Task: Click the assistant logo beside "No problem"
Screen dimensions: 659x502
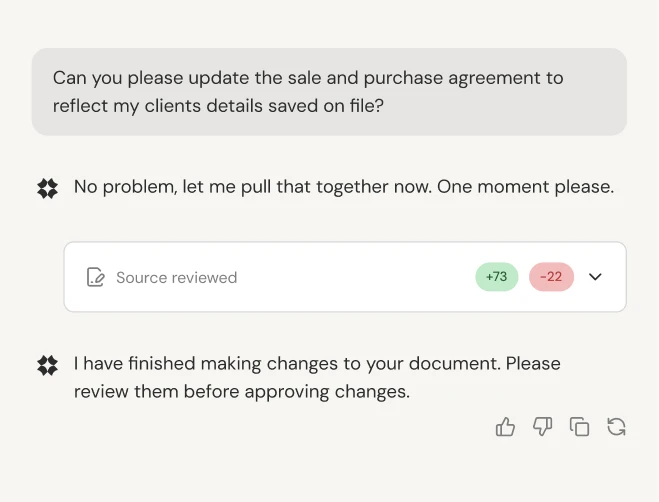Action: click(x=47, y=188)
